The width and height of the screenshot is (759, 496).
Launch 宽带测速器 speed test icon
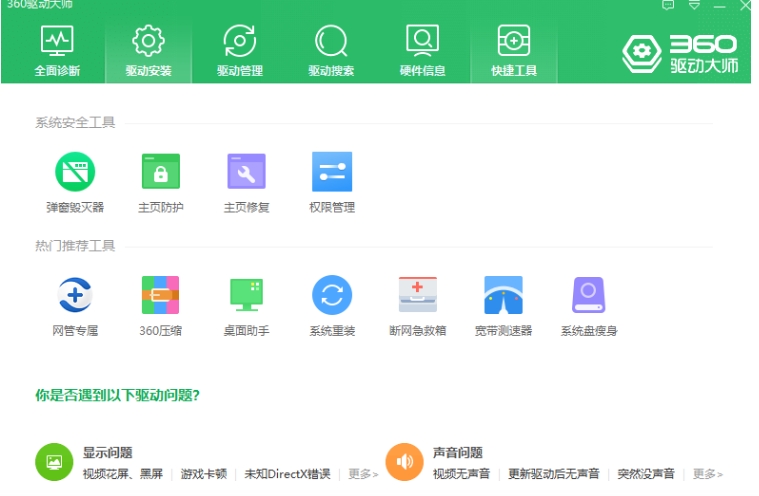(x=503, y=295)
